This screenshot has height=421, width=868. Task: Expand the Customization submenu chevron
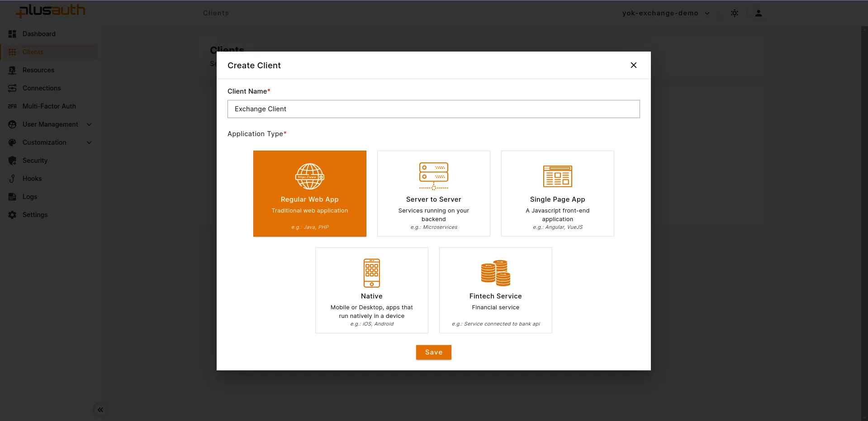click(89, 142)
